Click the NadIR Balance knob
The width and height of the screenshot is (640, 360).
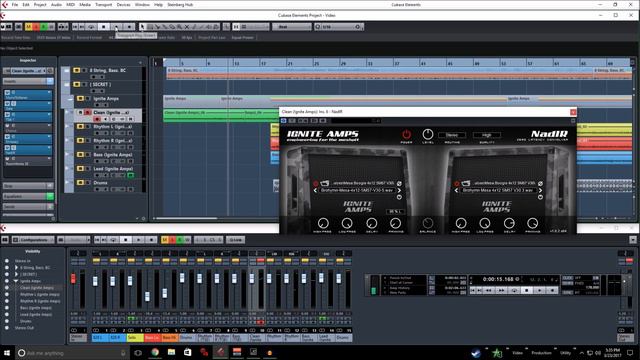428,223
